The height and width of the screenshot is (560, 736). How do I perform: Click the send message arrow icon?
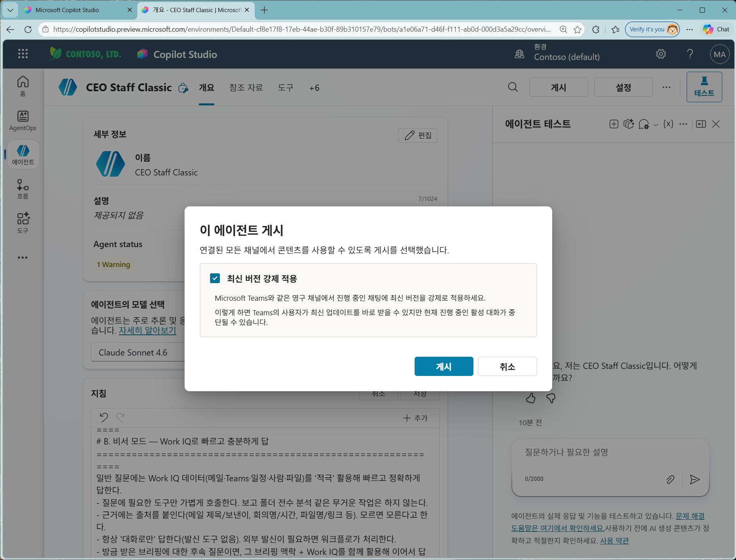[x=694, y=479]
